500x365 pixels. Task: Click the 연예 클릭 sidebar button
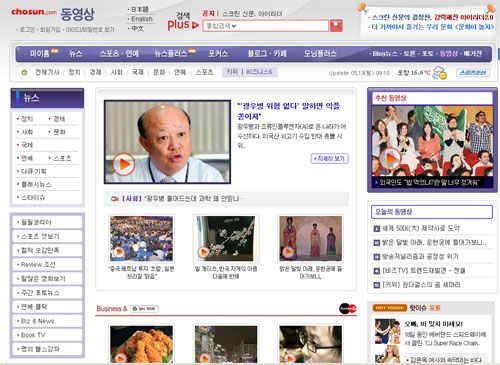pyautogui.click(x=47, y=307)
